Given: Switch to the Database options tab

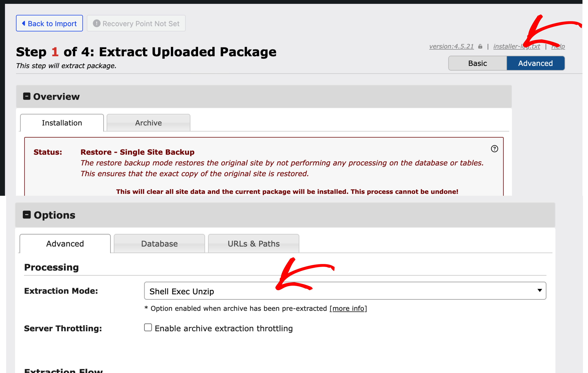Looking at the screenshot, I should [x=160, y=244].
